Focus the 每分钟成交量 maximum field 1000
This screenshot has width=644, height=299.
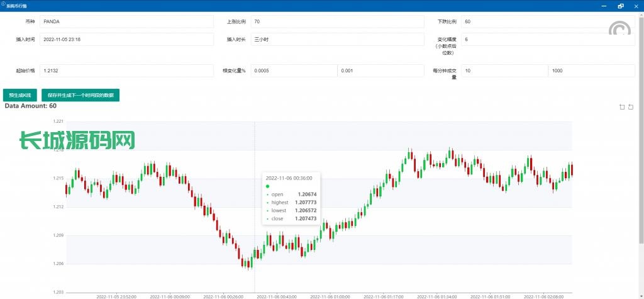point(591,71)
